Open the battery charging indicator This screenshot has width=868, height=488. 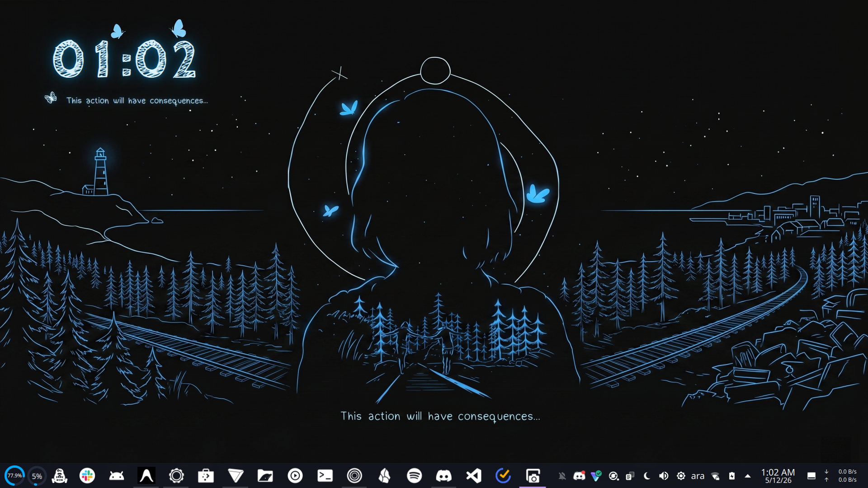click(732, 476)
